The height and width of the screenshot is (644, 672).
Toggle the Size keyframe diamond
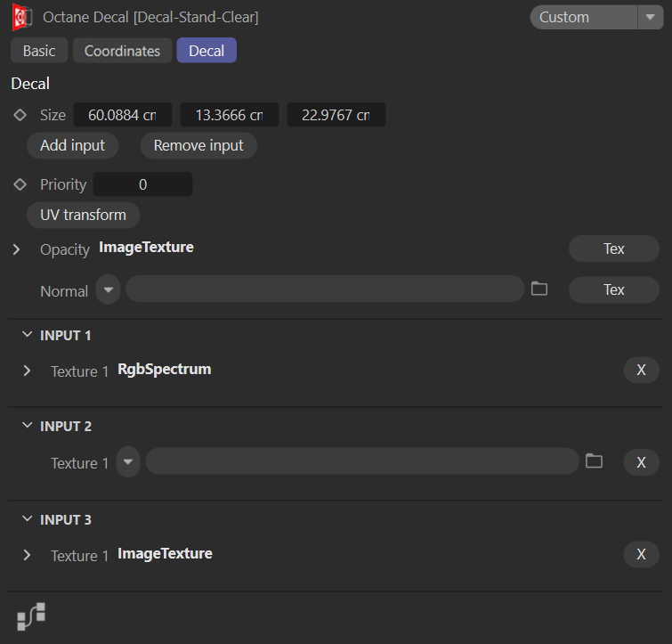(20, 115)
